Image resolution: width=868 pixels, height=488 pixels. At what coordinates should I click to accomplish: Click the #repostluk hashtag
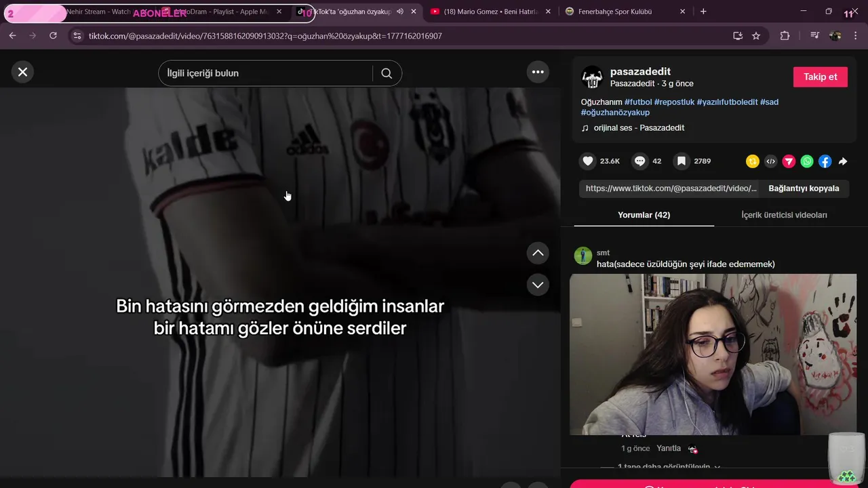coord(674,102)
